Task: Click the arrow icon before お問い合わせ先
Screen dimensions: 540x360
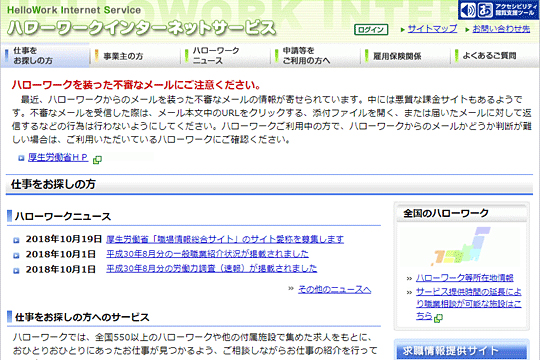Action: coord(467,30)
